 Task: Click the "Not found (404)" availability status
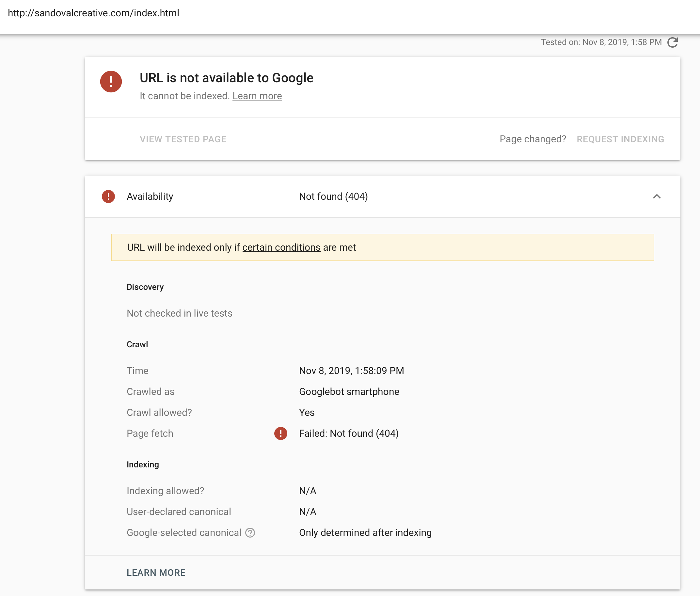333,196
